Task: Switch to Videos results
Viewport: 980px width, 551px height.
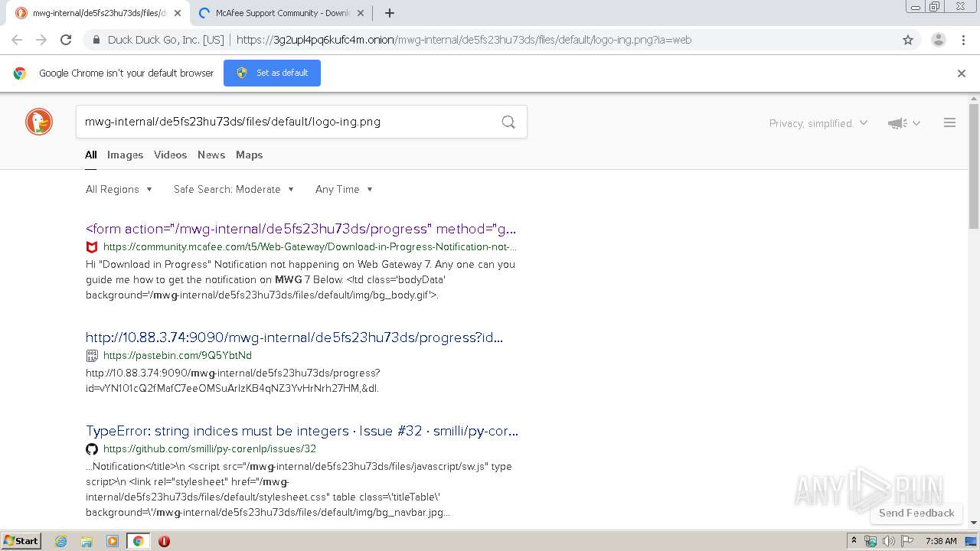Action: 170,155
